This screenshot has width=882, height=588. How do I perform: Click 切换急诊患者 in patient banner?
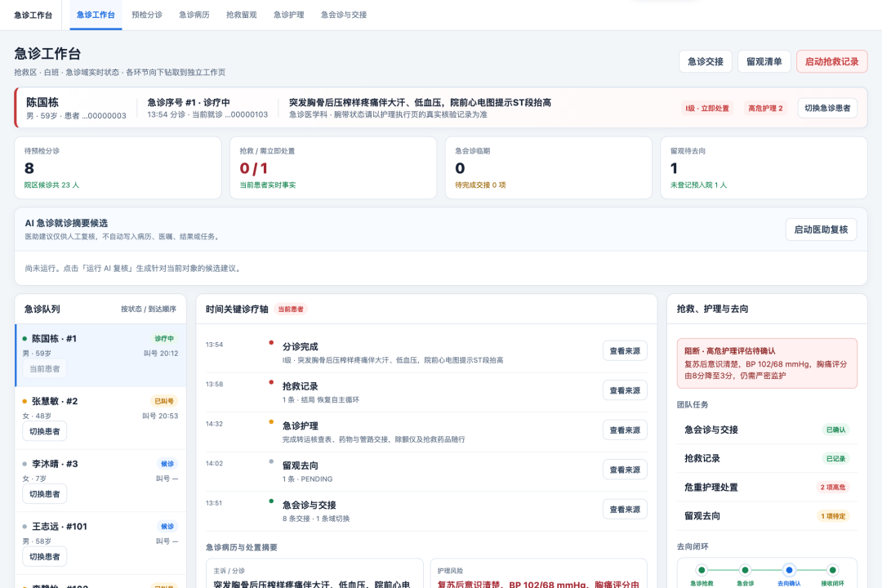coord(826,108)
